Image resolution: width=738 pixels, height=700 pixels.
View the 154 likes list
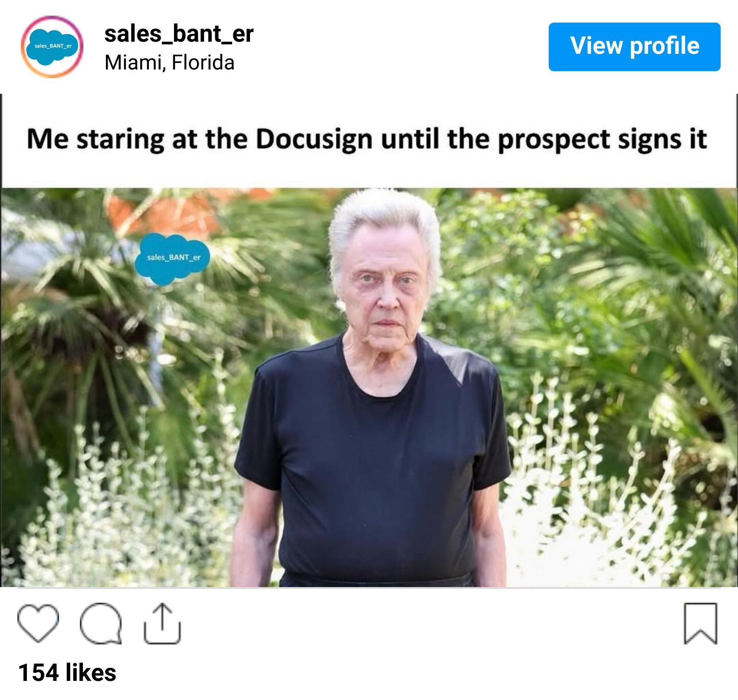(67, 673)
